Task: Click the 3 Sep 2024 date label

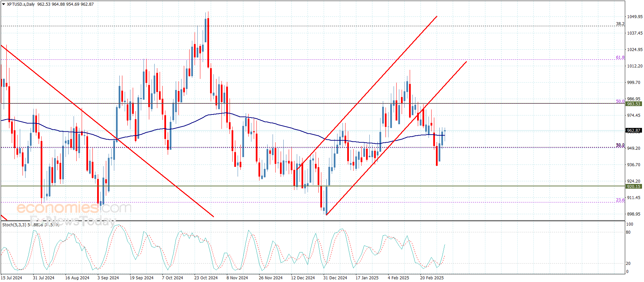Action: click(x=108, y=278)
